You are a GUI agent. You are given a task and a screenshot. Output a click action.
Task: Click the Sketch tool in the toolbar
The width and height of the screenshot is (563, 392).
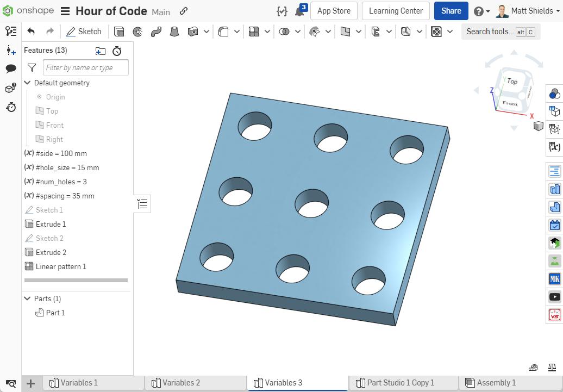click(84, 32)
